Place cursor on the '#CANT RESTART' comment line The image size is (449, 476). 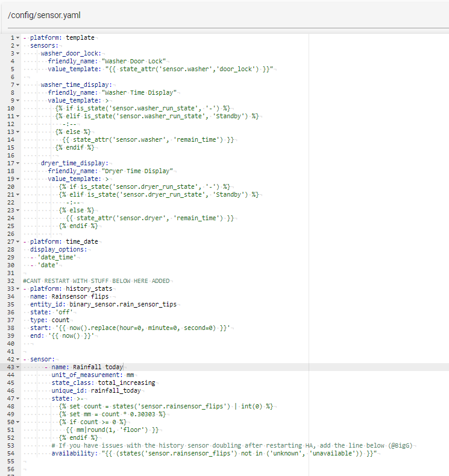96,281
